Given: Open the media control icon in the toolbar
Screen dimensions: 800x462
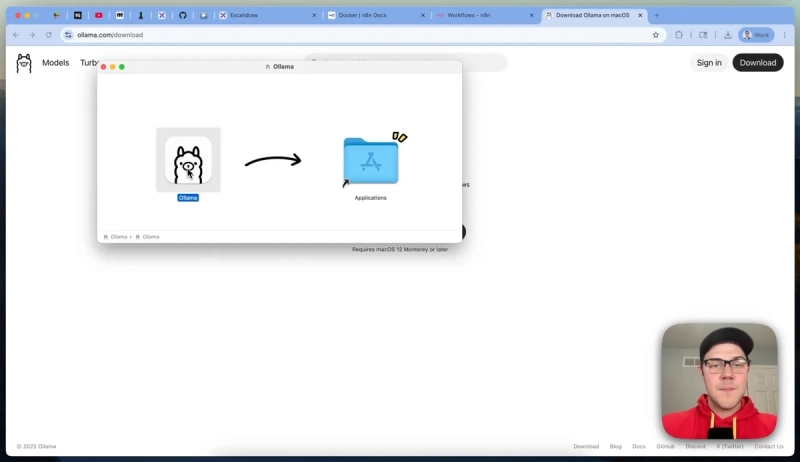Looking at the screenshot, I should coord(703,35).
